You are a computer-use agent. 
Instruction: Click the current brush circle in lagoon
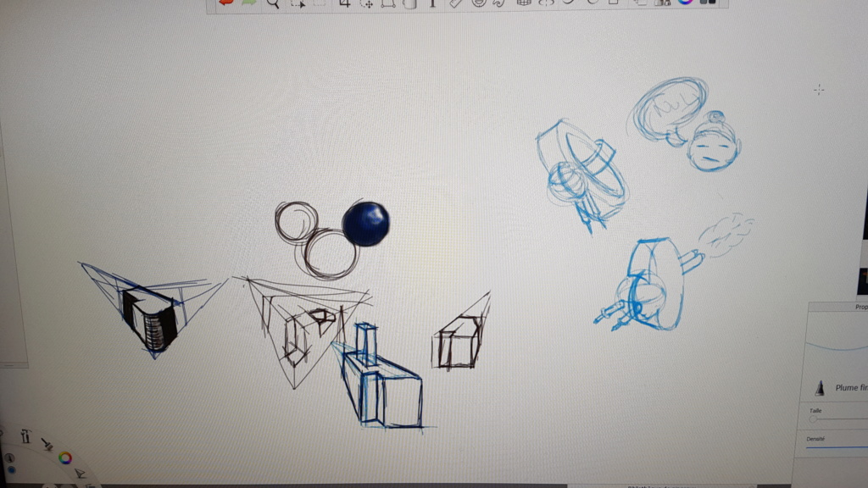(9, 457)
